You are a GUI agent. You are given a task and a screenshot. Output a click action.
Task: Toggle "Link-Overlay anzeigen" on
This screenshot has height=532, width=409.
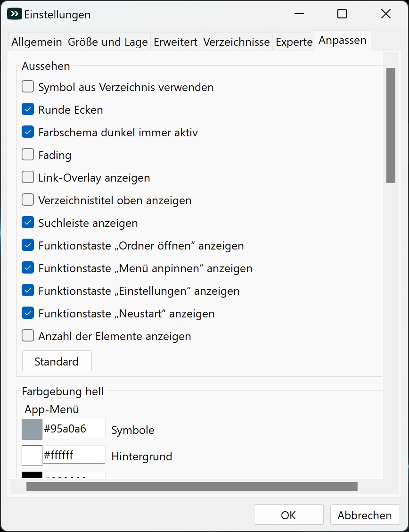click(x=27, y=177)
